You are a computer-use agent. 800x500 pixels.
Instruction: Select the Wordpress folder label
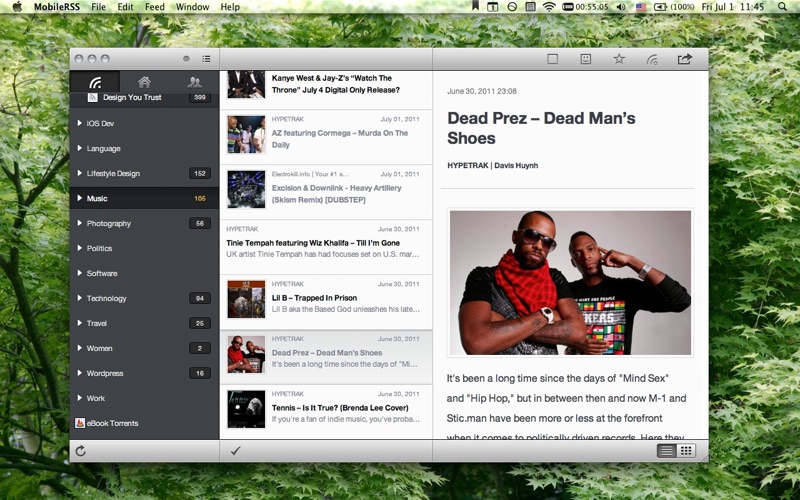[105, 373]
